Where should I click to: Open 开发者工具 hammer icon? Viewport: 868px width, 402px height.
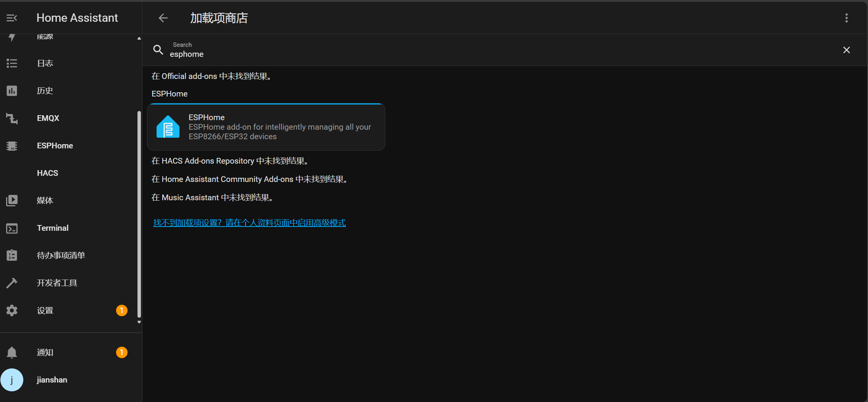pos(12,283)
